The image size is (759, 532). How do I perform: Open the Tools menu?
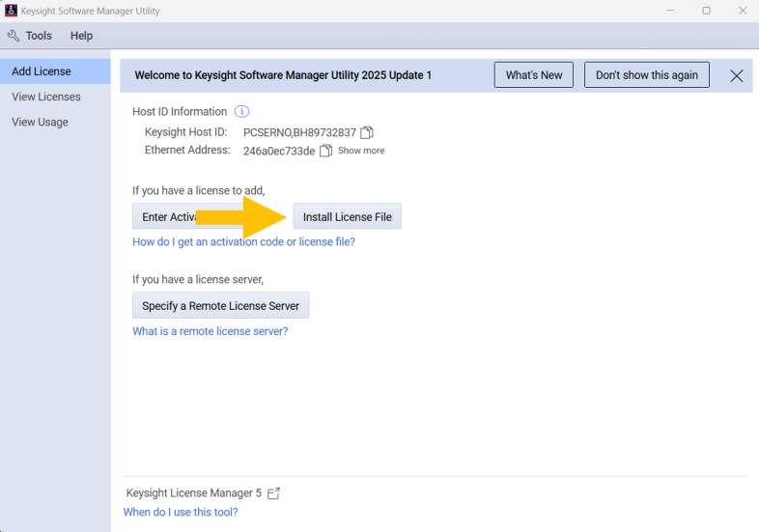39,36
